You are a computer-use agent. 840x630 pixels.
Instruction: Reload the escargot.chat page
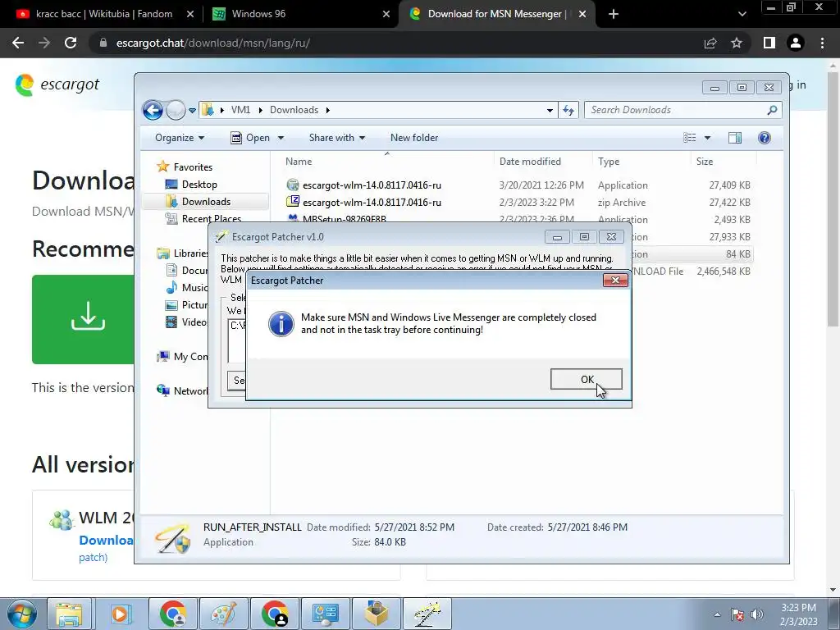pyautogui.click(x=71, y=43)
